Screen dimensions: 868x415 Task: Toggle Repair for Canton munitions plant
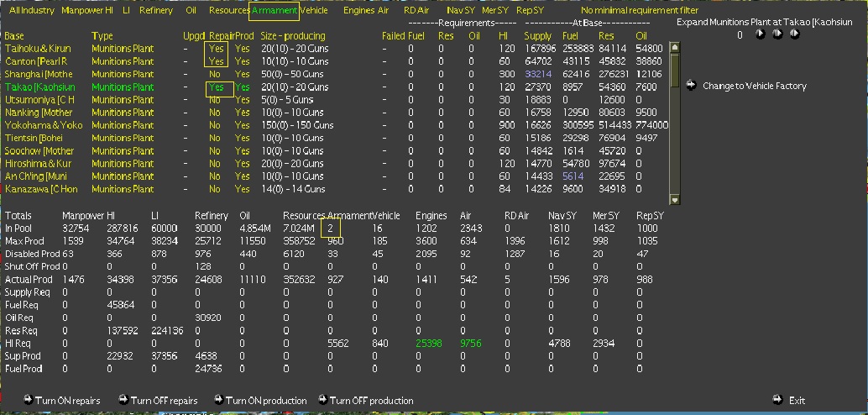pos(216,61)
